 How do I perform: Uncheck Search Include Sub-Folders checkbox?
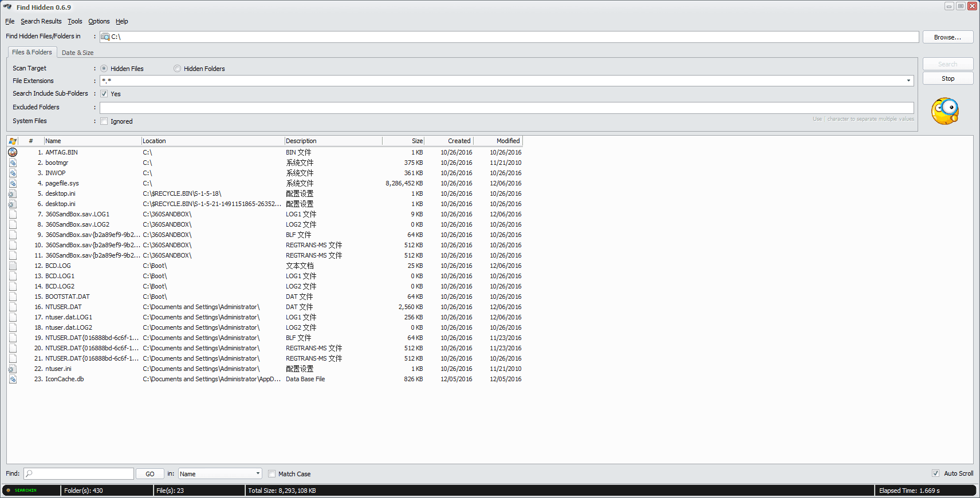point(104,94)
